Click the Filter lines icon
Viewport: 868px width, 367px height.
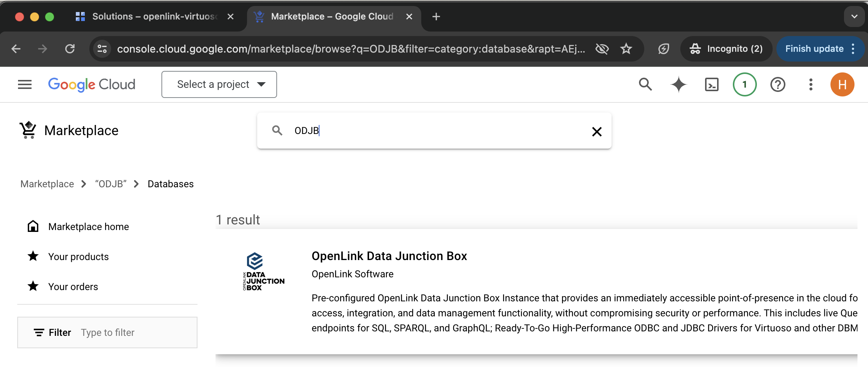pos(39,332)
